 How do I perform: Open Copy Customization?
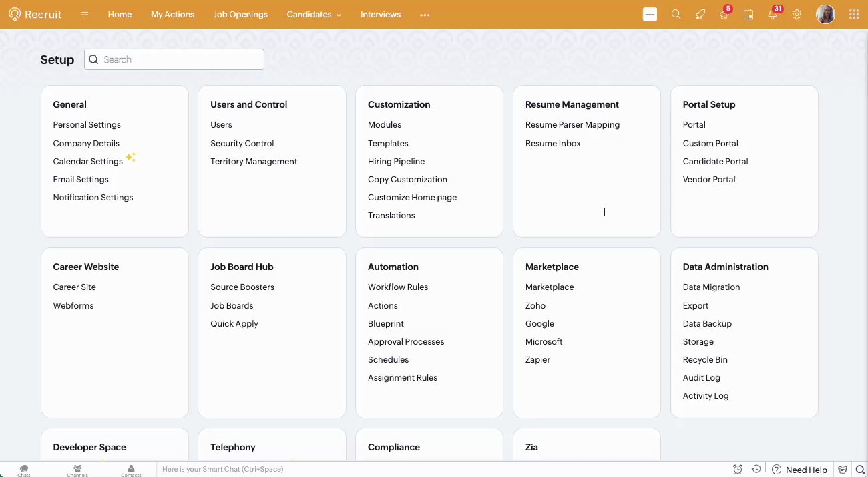pos(407,180)
